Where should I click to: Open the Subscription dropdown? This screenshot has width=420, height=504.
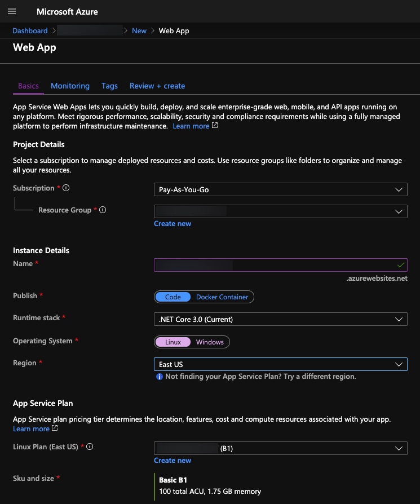point(280,189)
